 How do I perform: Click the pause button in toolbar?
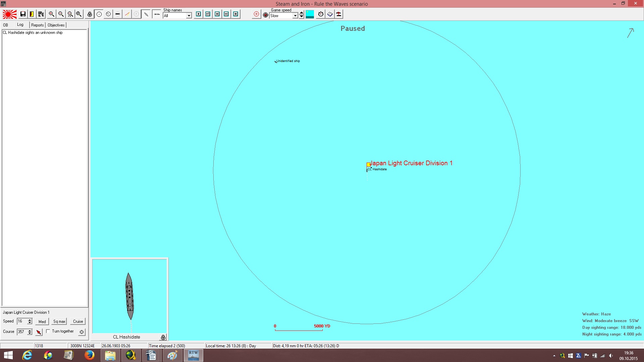pos(236,14)
